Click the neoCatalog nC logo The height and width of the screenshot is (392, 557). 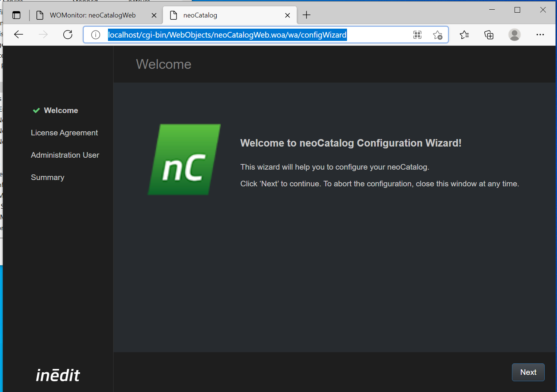click(184, 160)
